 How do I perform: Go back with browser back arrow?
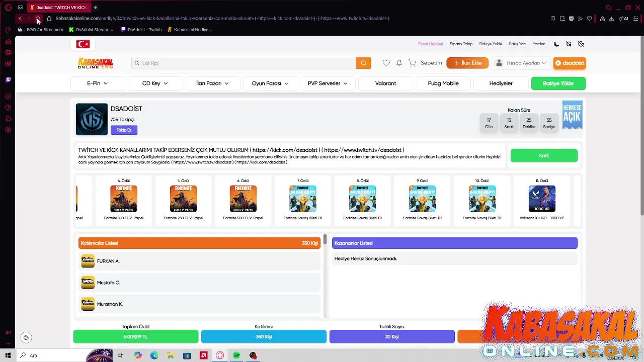pyautogui.click(x=20, y=19)
